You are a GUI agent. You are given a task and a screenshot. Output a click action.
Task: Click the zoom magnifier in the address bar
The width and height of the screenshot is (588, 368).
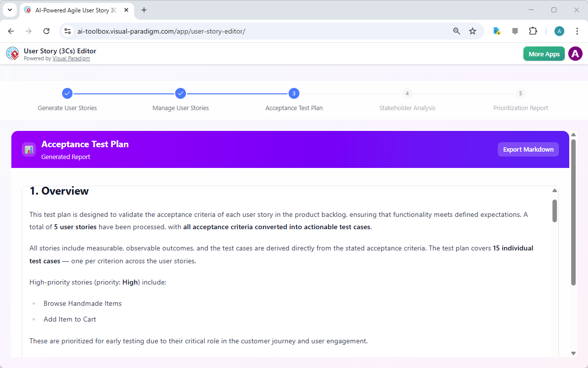pos(456,31)
